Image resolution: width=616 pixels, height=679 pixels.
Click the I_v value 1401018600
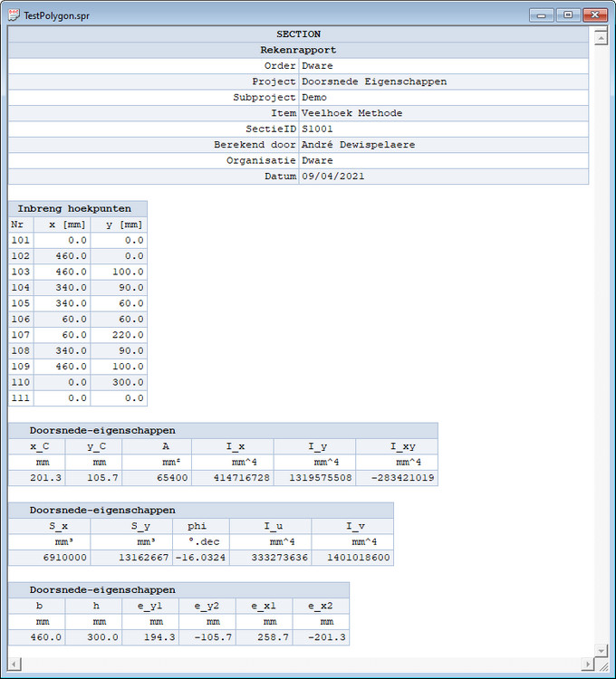point(358,558)
